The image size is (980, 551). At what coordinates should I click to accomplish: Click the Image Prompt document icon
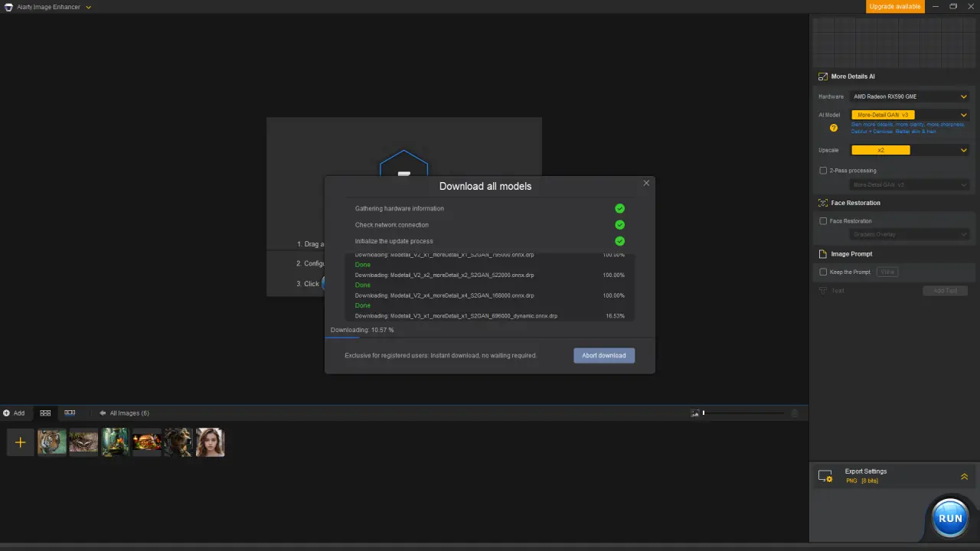coord(823,253)
